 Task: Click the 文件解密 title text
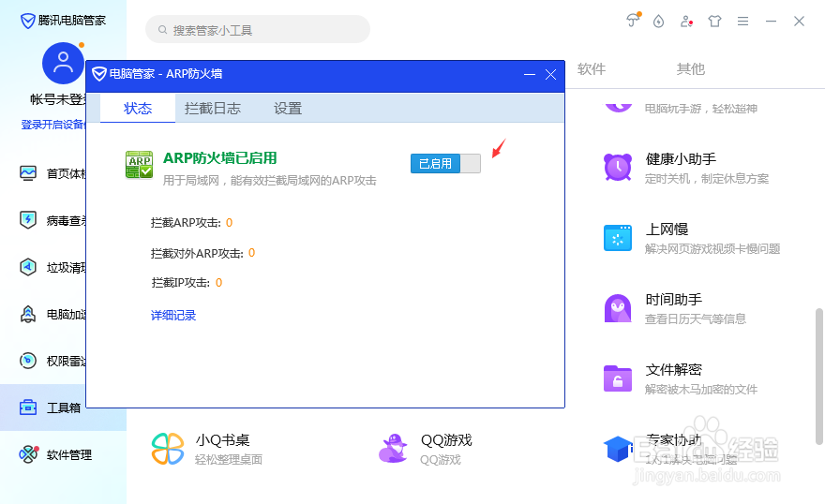pyautogui.click(x=673, y=369)
